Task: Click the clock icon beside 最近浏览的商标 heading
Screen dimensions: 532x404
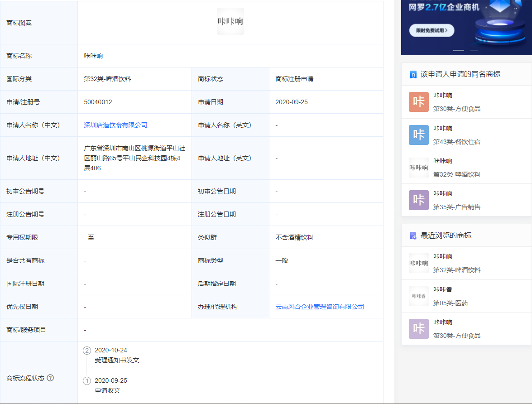Action: 413,236
